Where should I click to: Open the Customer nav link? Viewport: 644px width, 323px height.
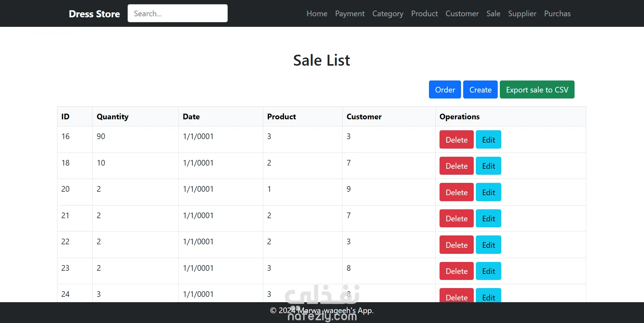[x=462, y=14]
